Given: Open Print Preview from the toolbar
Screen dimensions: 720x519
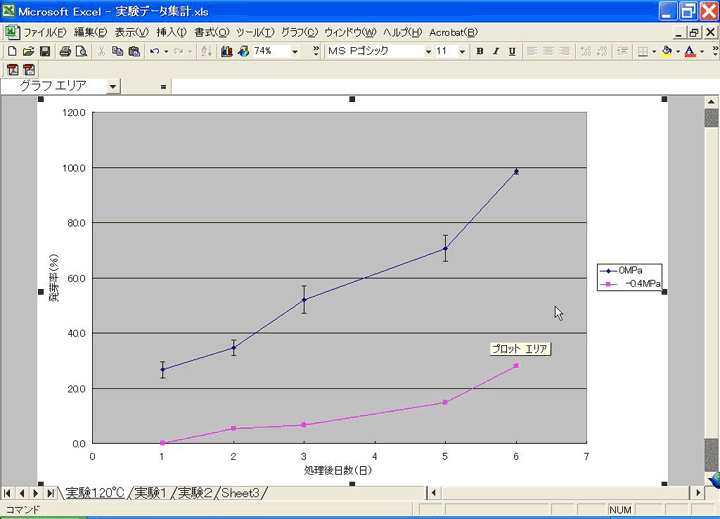Looking at the screenshot, I should tap(79, 51).
